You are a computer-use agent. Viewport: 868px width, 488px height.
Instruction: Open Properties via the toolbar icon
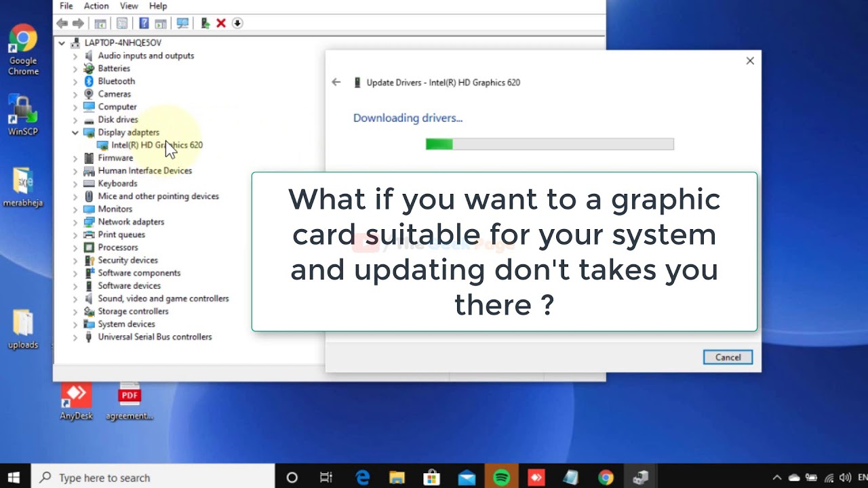(x=122, y=23)
